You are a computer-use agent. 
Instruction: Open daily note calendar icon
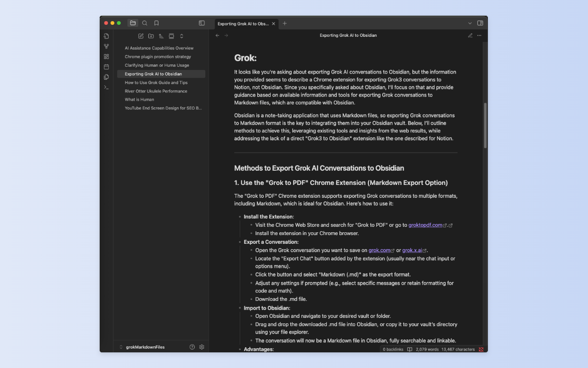coord(106,67)
